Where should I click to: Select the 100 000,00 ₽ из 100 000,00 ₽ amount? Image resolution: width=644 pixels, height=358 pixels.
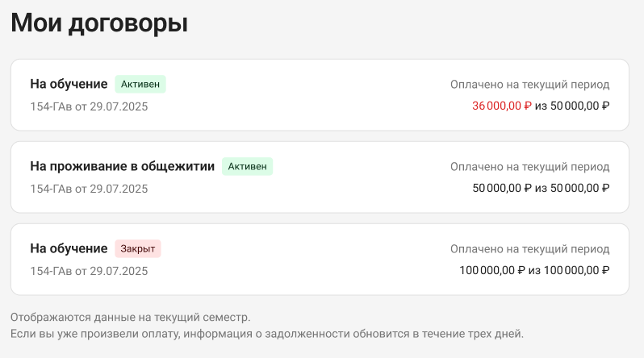coord(534,270)
